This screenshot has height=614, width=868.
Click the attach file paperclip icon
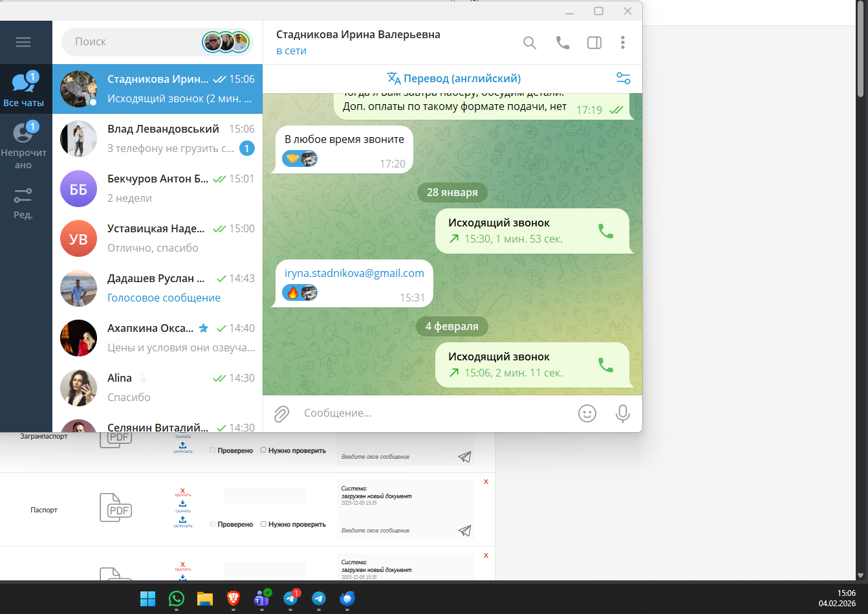(x=281, y=413)
